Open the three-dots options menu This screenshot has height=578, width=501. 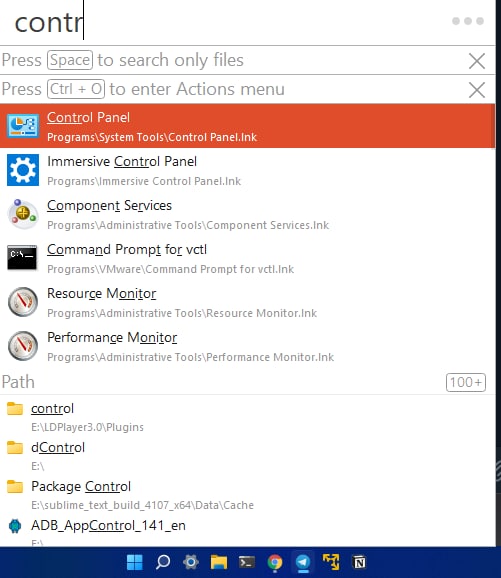point(468,21)
